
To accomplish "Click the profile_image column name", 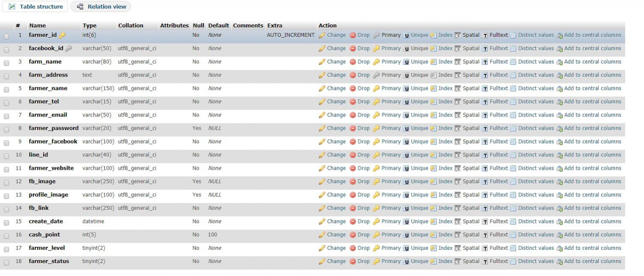I will (x=48, y=195).
